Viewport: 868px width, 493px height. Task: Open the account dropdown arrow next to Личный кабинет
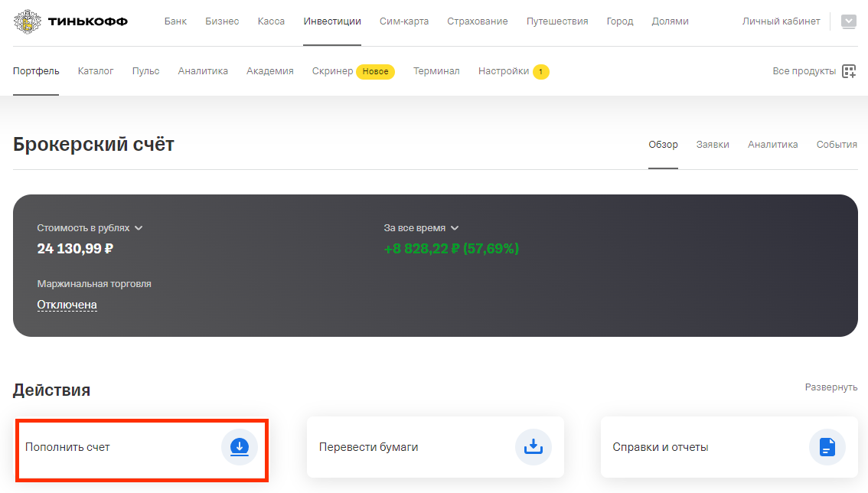[849, 21]
